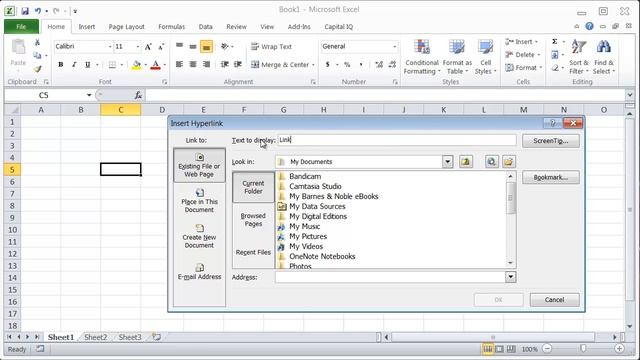Click Up One Folder icon
Image resolution: width=640 pixels, height=360 pixels.
tap(466, 162)
